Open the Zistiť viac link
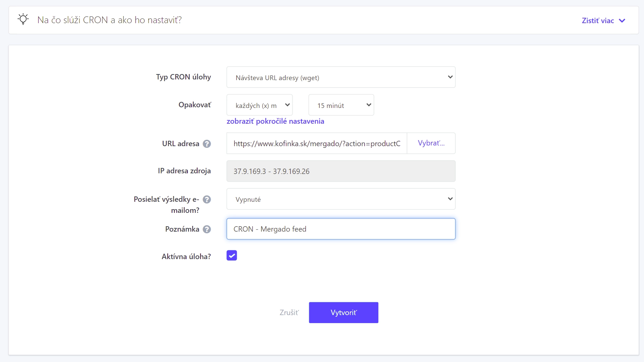The image size is (644, 362). [x=598, y=21]
